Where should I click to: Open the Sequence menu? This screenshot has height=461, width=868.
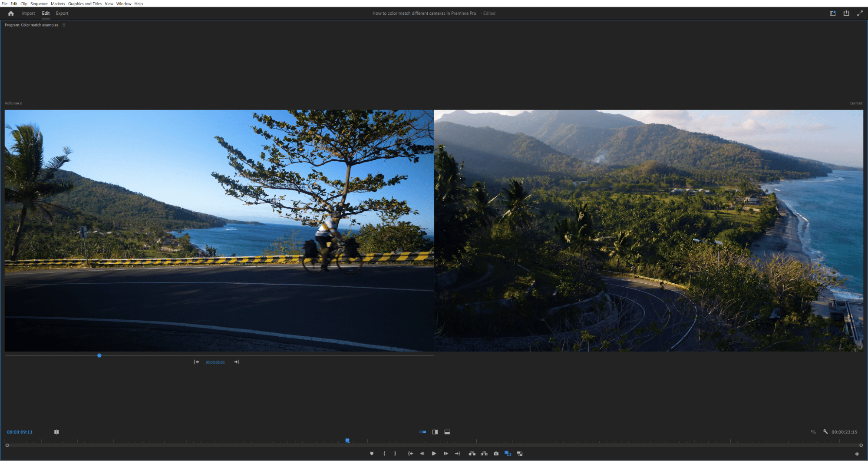pos(39,3)
